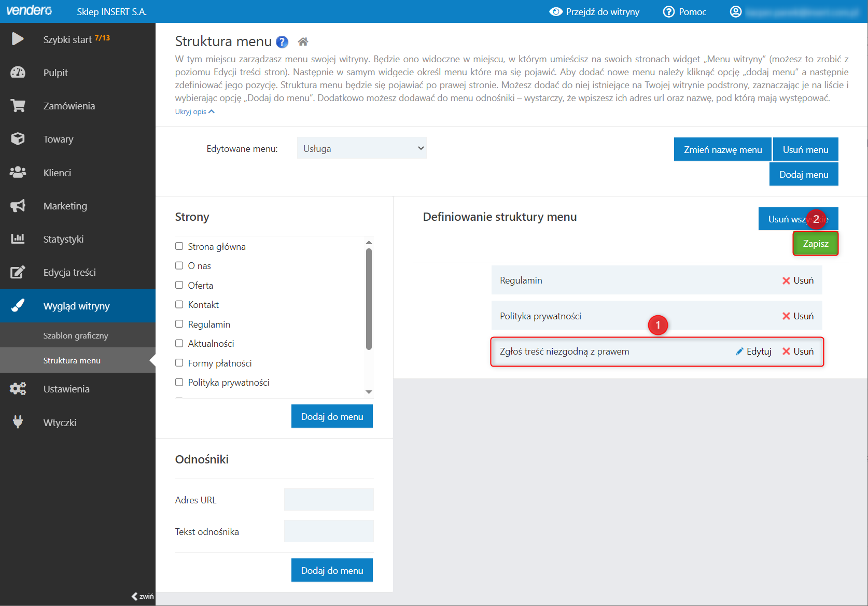The image size is (868, 606).
Task: Click the Usuń menu button
Action: coord(805,149)
